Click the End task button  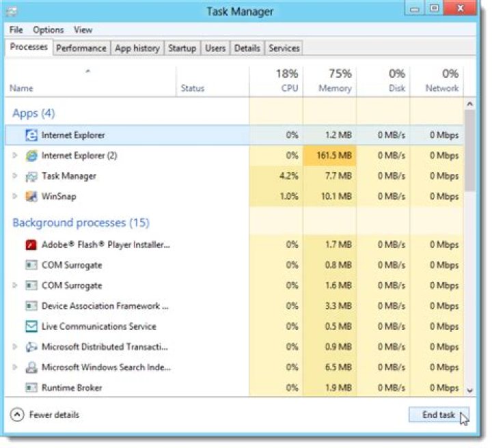click(439, 415)
